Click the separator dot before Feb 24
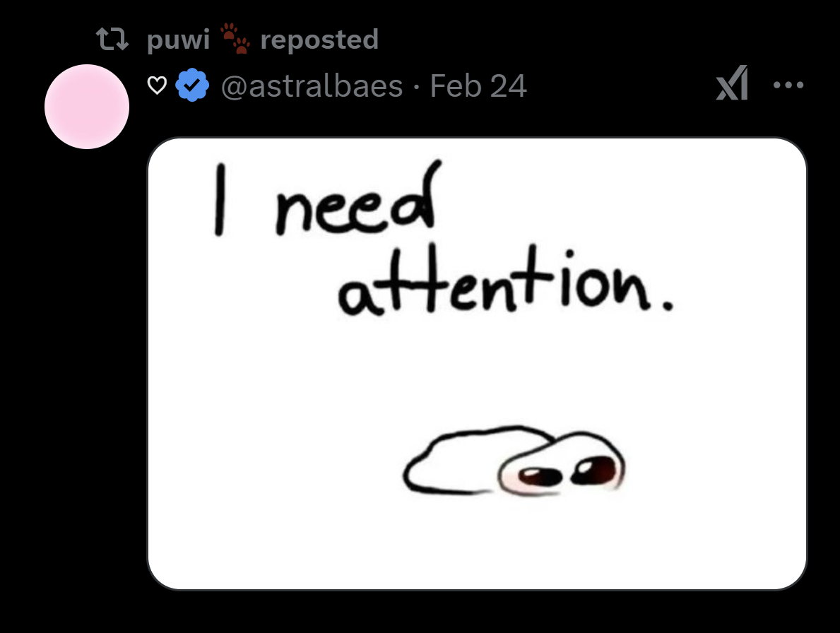840x633 pixels. pyautogui.click(x=417, y=88)
